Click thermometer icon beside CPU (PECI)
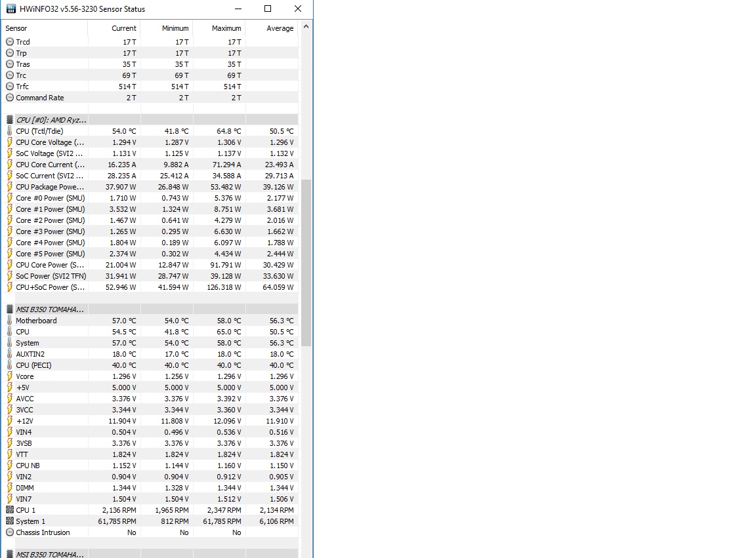756x558 pixels. point(10,365)
